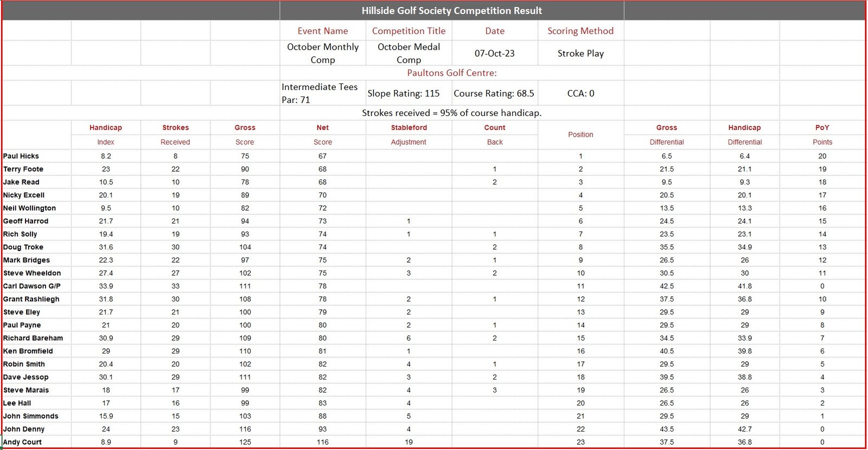This screenshot has width=868, height=450.
Task: Click the Hillside Golf Society Competition Result title
Action: (451, 11)
